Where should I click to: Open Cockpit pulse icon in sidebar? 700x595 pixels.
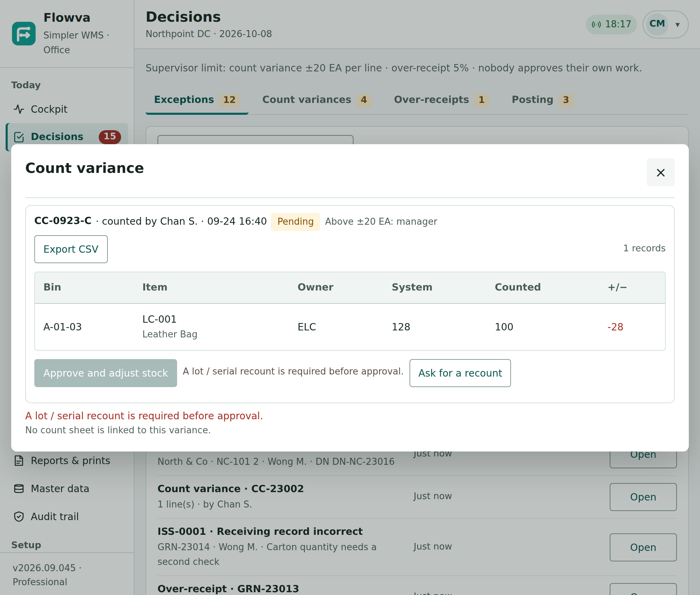pyautogui.click(x=19, y=109)
